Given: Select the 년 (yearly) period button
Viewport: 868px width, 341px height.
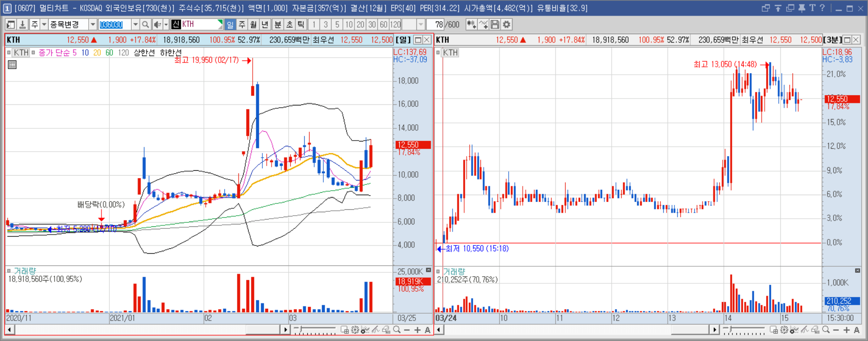Looking at the screenshot, I should tap(265, 24).
